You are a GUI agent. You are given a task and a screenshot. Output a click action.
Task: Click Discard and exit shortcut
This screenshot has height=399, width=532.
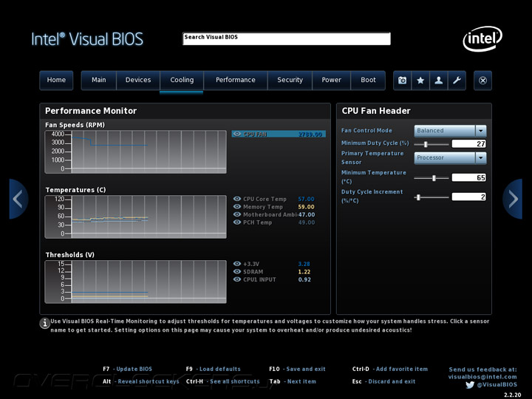[x=392, y=382]
